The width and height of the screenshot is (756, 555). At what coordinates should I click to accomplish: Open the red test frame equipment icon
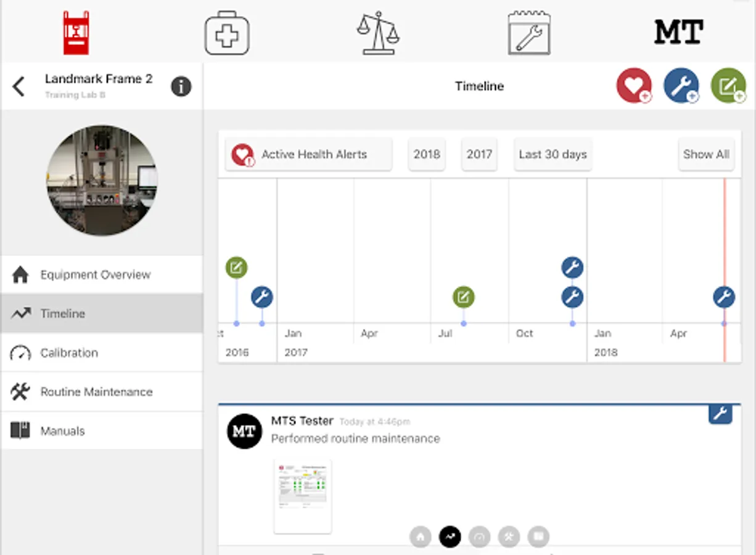tap(76, 33)
